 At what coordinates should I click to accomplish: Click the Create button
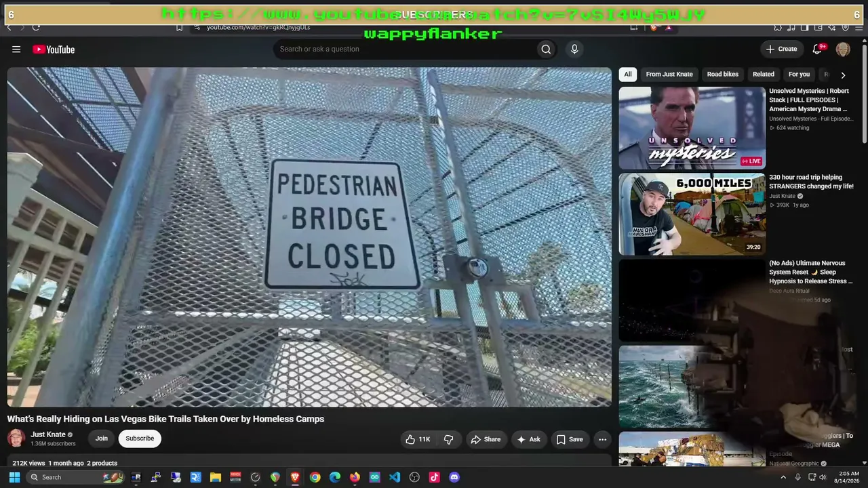[x=781, y=49]
